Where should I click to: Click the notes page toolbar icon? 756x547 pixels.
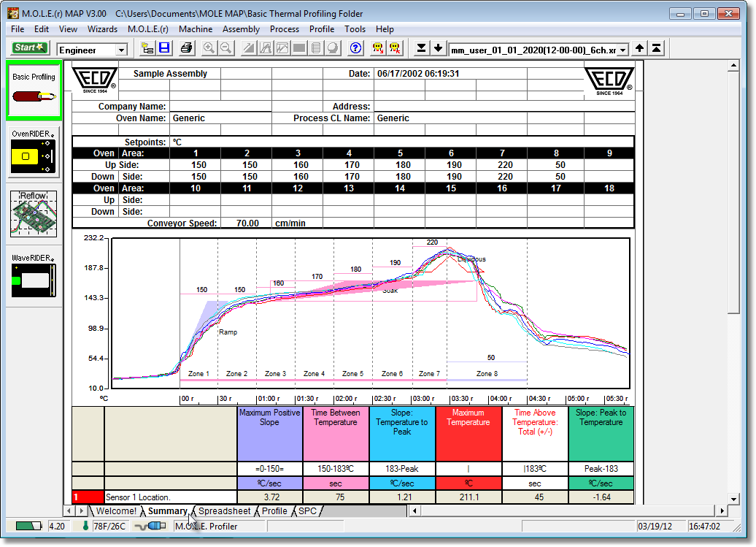[316, 47]
